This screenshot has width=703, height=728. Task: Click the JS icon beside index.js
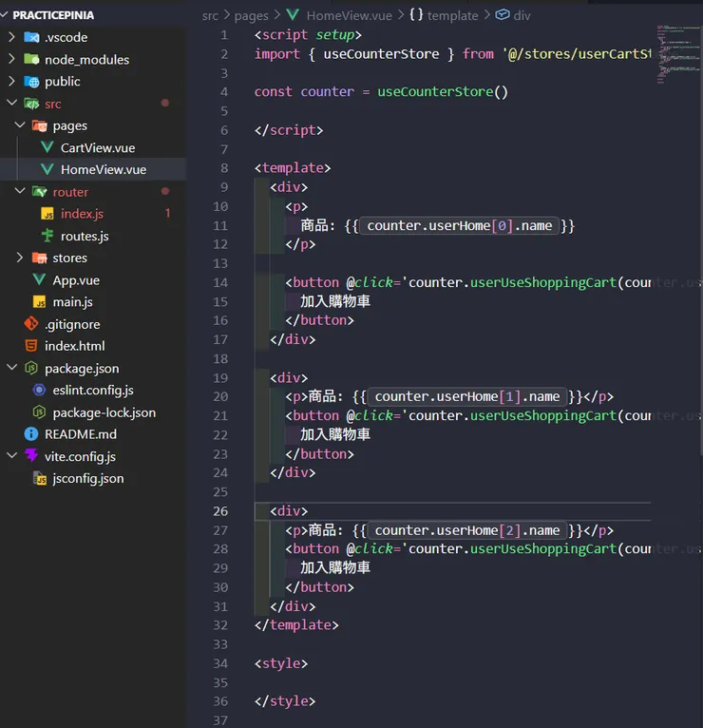(x=47, y=214)
